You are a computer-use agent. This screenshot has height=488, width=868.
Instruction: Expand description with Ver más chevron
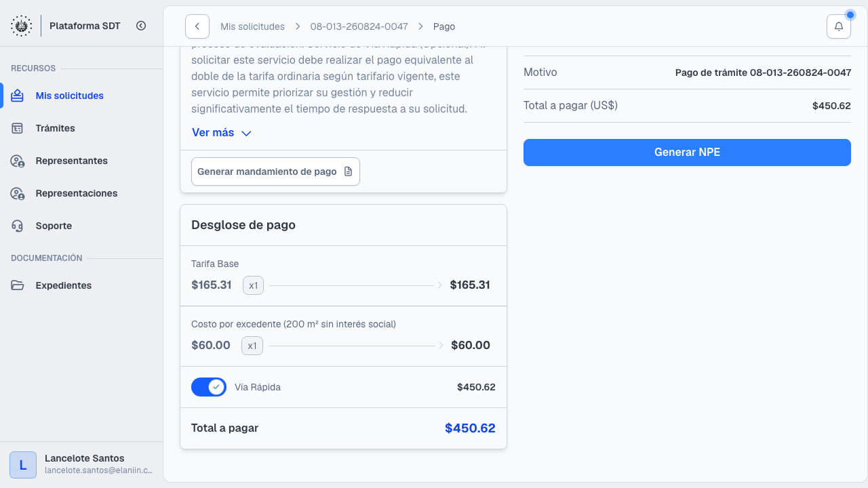click(x=247, y=134)
